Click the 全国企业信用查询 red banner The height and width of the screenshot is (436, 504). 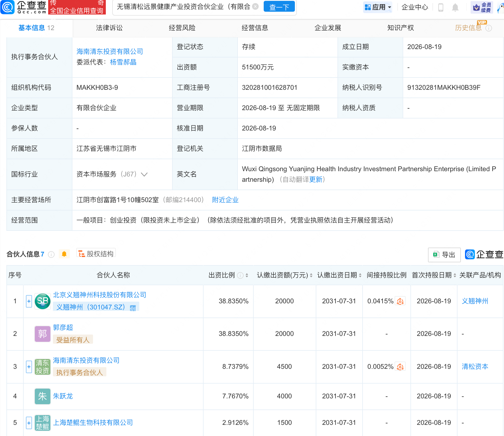click(x=77, y=7)
